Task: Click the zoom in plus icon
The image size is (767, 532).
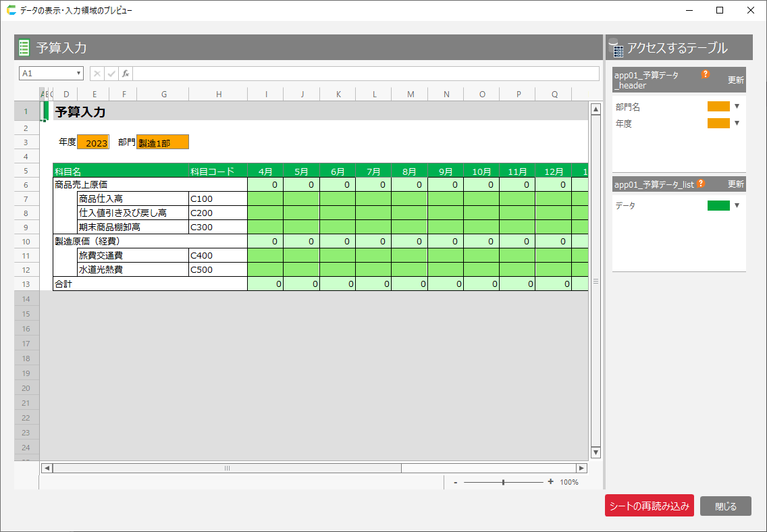Action: (x=550, y=482)
